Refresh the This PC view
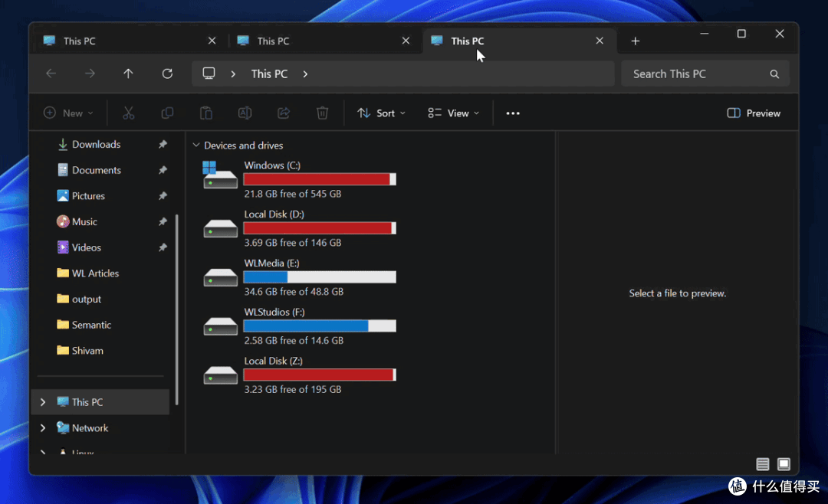The height and width of the screenshot is (504, 828). [167, 74]
